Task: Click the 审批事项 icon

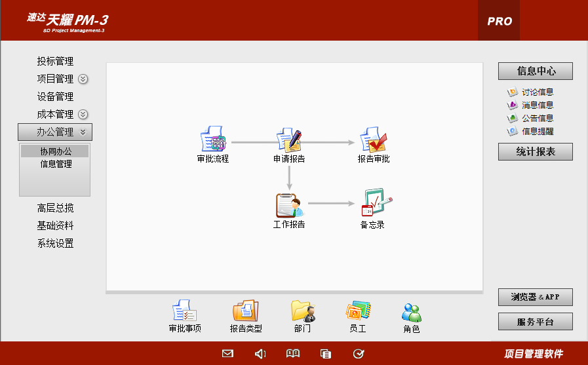Action: 185,311
